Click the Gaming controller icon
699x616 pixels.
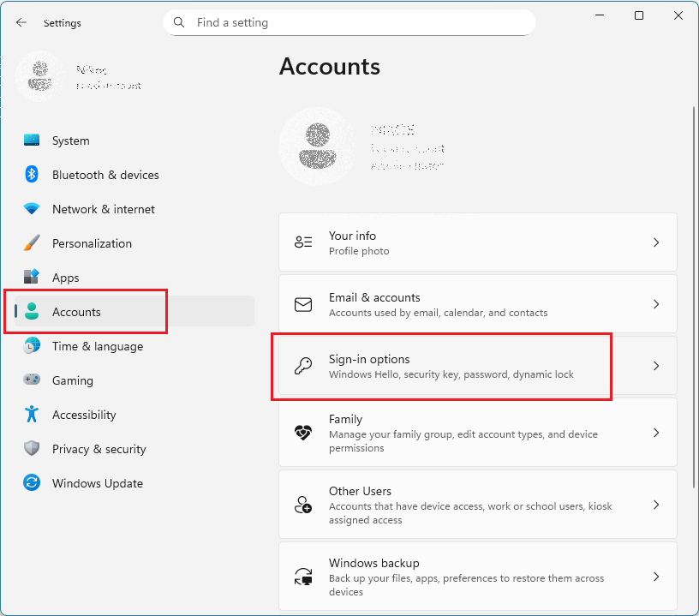click(32, 380)
